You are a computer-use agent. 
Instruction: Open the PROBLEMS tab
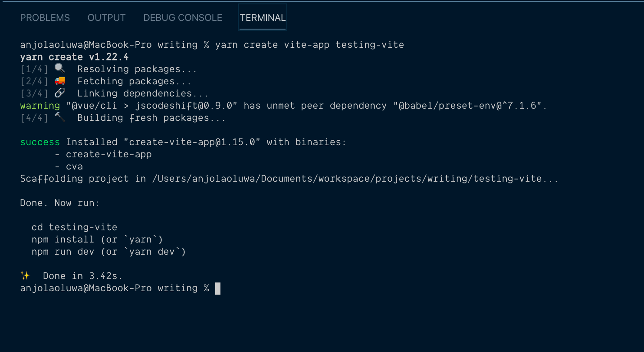click(x=45, y=17)
